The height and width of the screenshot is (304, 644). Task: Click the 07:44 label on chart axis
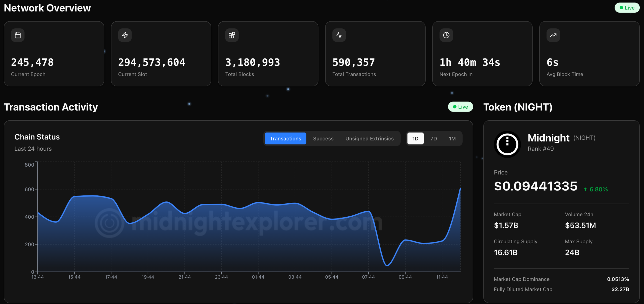click(368, 277)
